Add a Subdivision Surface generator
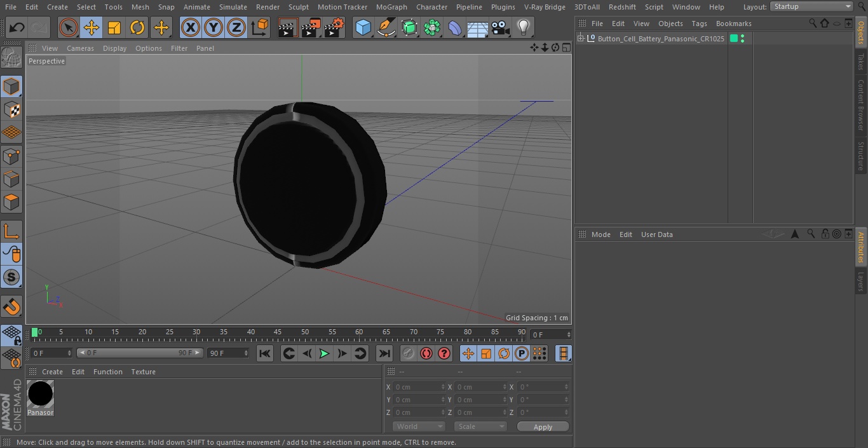Image resolution: width=868 pixels, height=448 pixels. 409,27
